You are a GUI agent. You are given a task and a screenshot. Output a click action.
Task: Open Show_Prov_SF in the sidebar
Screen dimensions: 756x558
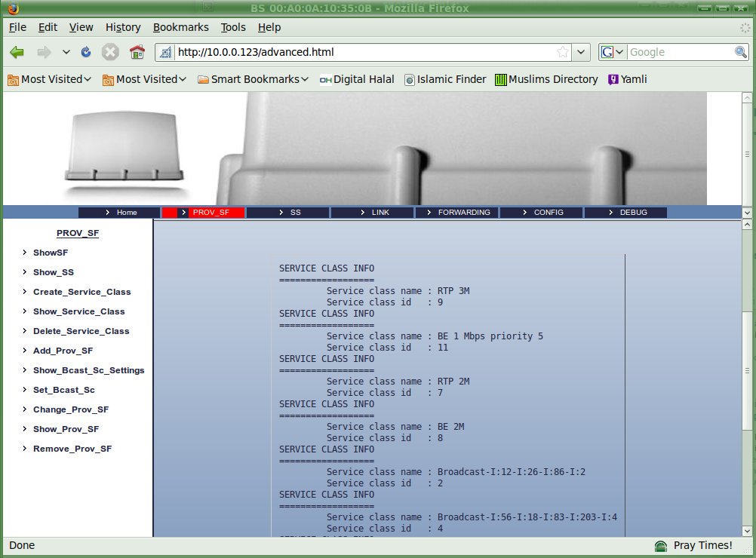(66, 429)
